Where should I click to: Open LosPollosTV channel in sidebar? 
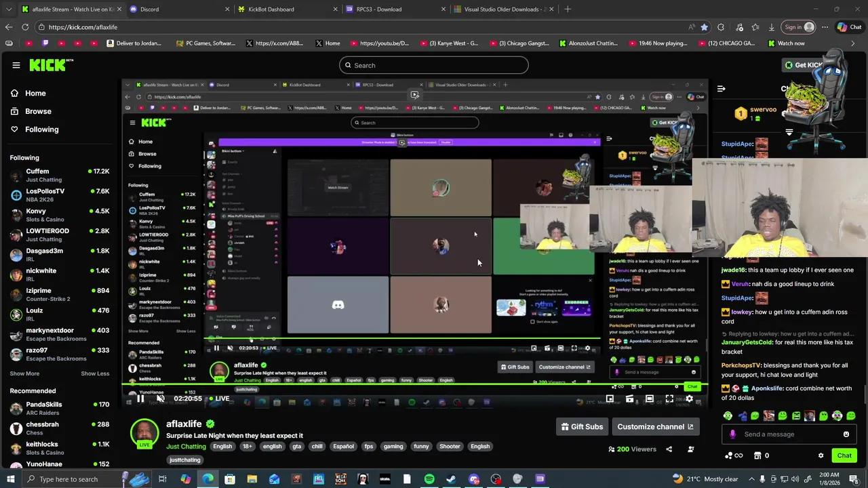click(x=60, y=195)
